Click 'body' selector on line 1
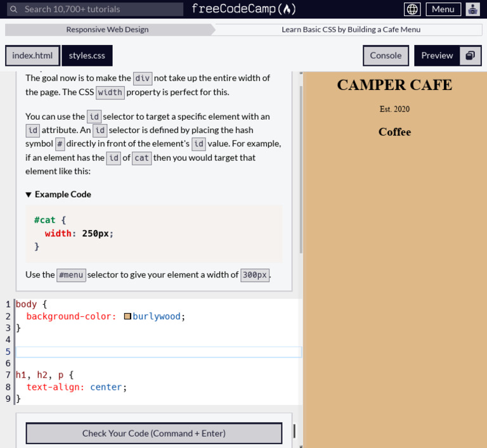Screen dimensions: 487x448 (27, 304)
